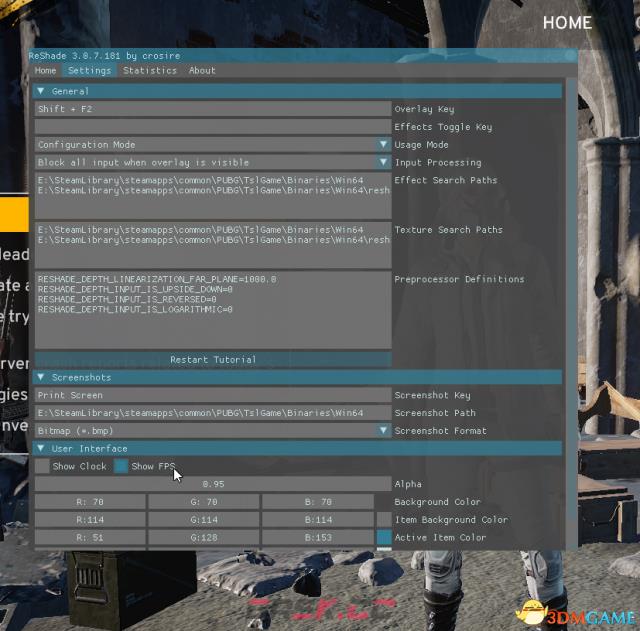Click the Effect Search Paths text box
The width and height of the screenshot is (640, 631).
[213, 196]
